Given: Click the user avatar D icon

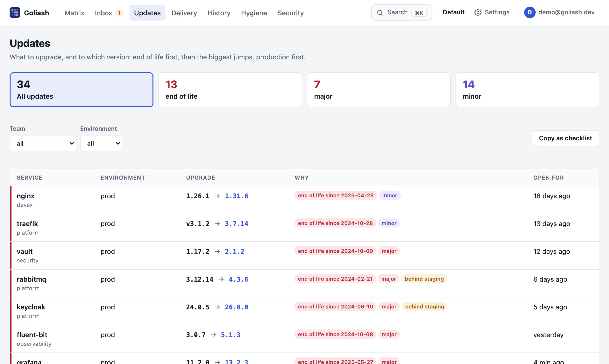Looking at the screenshot, I should tap(530, 12).
